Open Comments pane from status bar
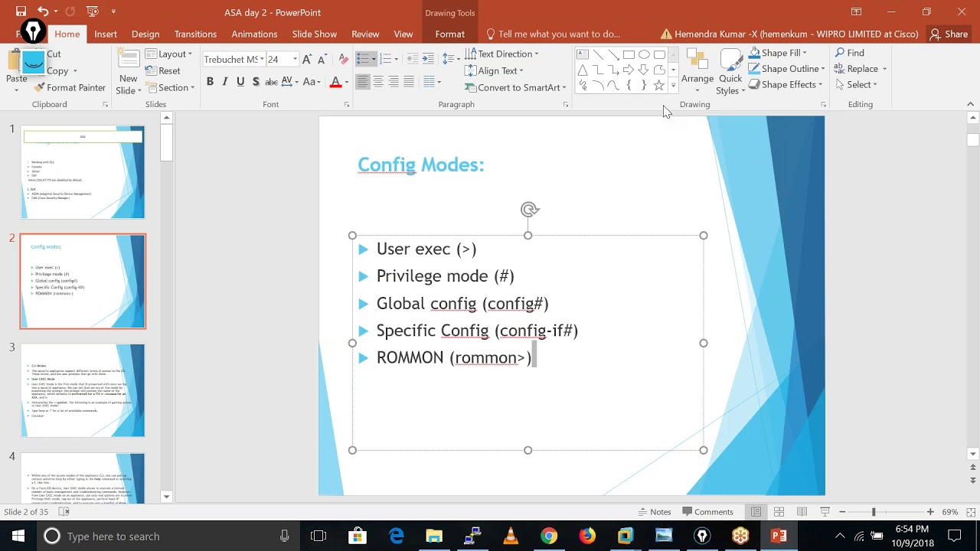This screenshot has height=551, width=980. 708,512
